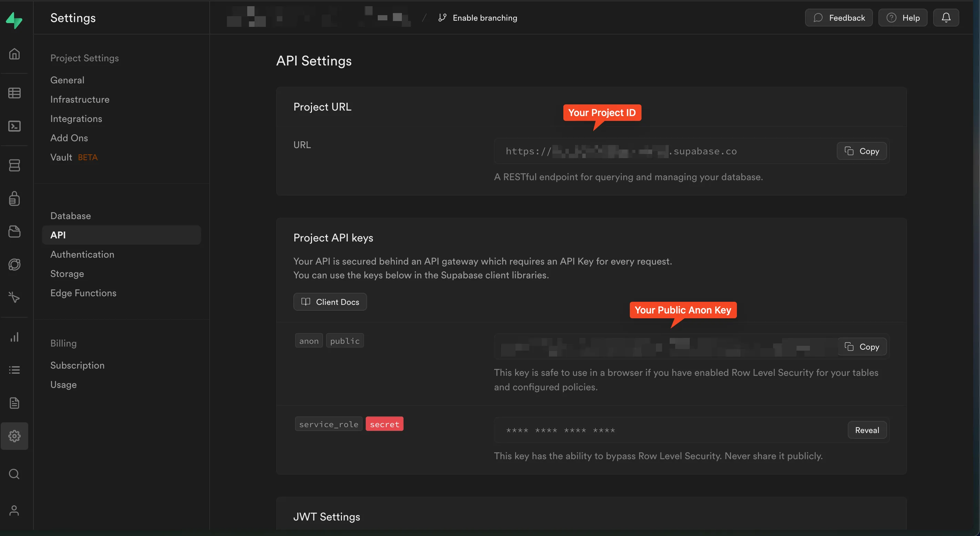980x536 pixels.
Task: Click the Supabase logo icon
Action: pos(14,20)
